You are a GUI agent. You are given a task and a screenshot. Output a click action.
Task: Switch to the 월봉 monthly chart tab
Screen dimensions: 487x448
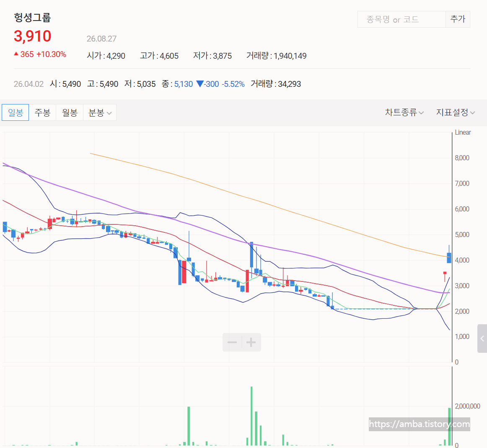[x=70, y=112]
